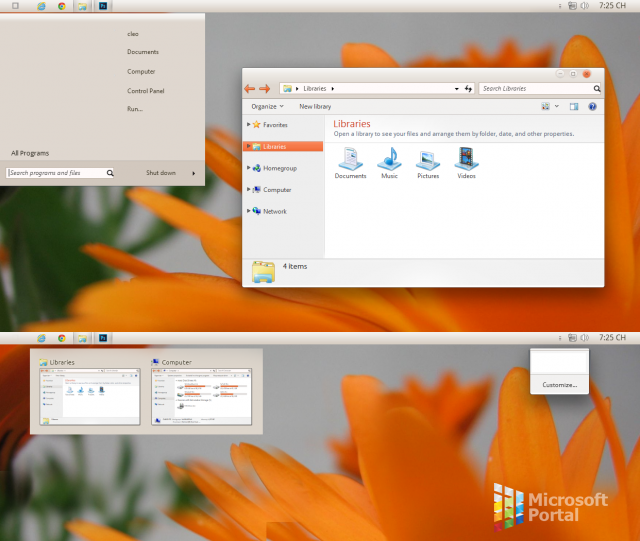Click the magnifier in Search Libraries box
The image size is (640, 541).
597,89
